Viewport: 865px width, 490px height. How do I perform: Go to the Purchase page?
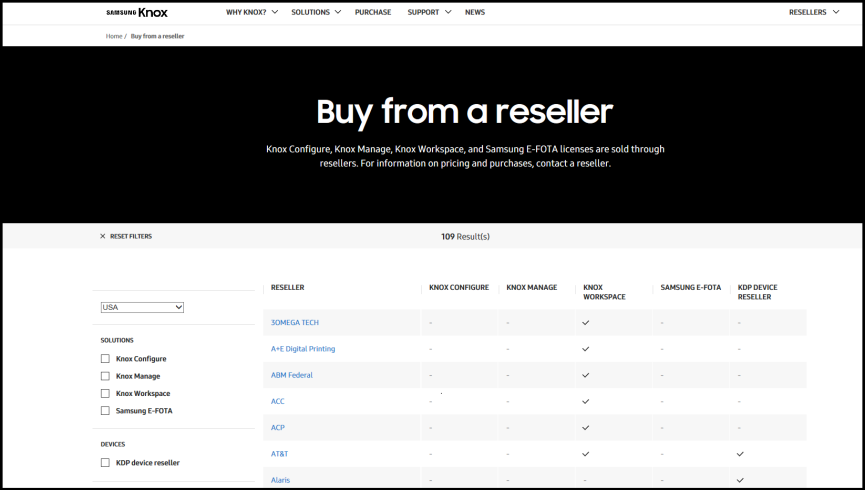pos(373,12)
